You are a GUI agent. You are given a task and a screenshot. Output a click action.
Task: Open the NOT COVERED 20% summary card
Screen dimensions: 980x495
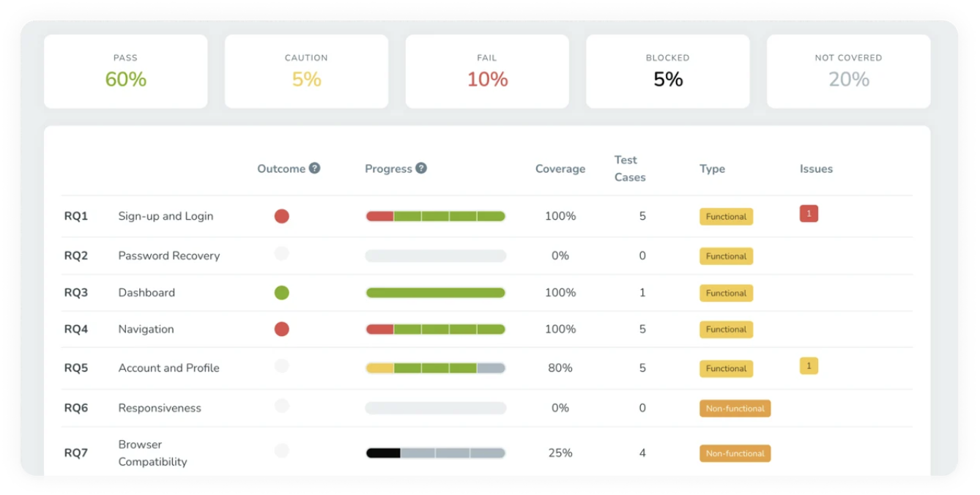point(849,72)
